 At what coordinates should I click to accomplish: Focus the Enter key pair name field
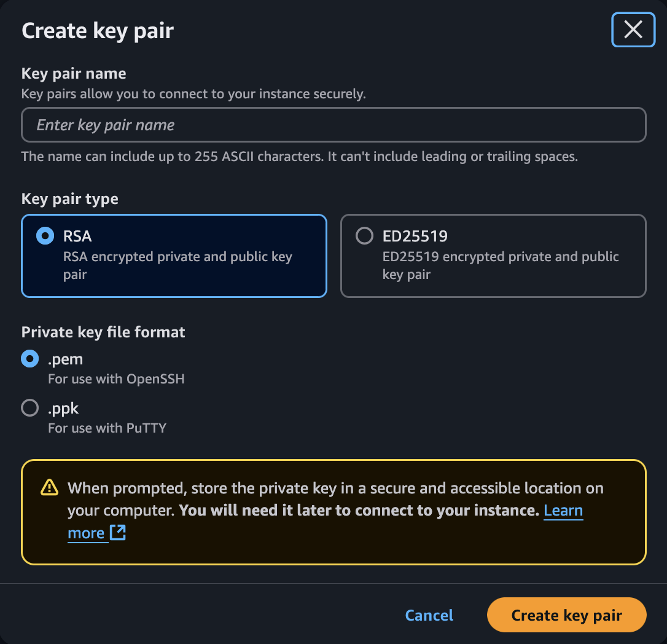(333, 125)
